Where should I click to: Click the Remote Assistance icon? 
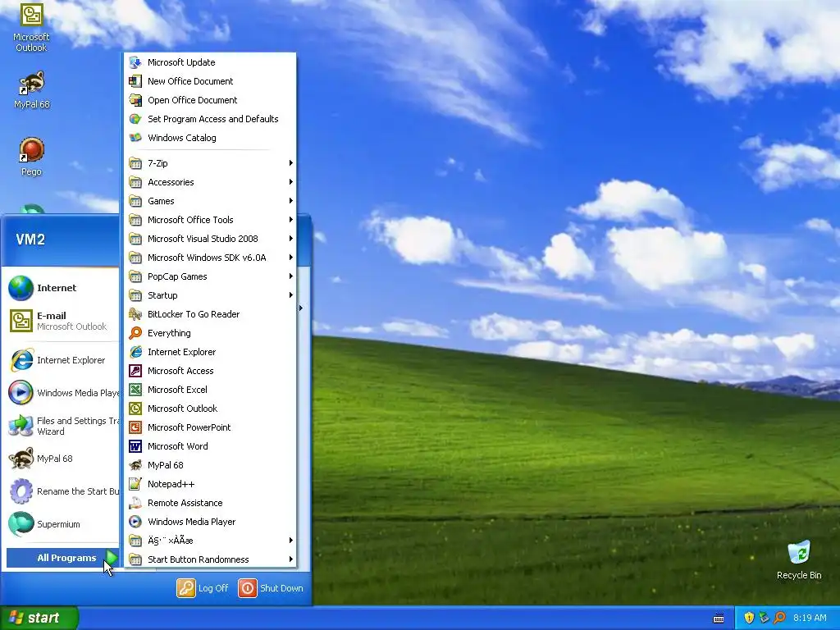[135, 503]
